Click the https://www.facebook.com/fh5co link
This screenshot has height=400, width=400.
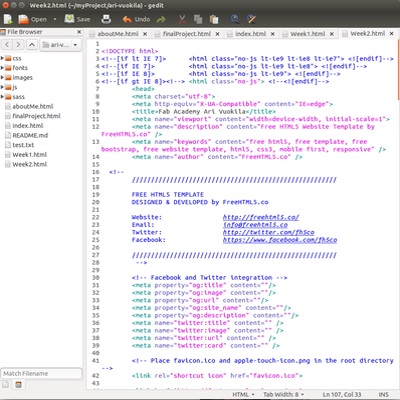280,240
